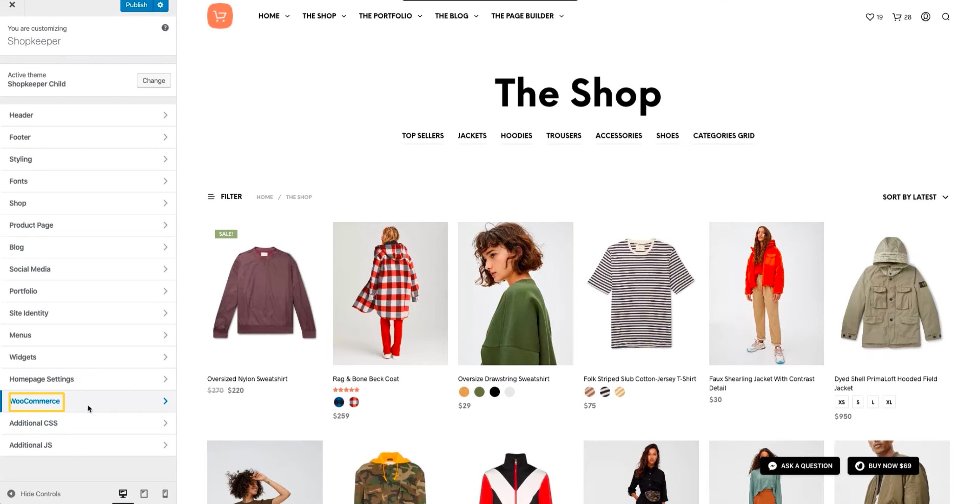Expand the Shop settings panel
Image resolution: width=980 pixels, height=504 pixels.
point(88,203)
